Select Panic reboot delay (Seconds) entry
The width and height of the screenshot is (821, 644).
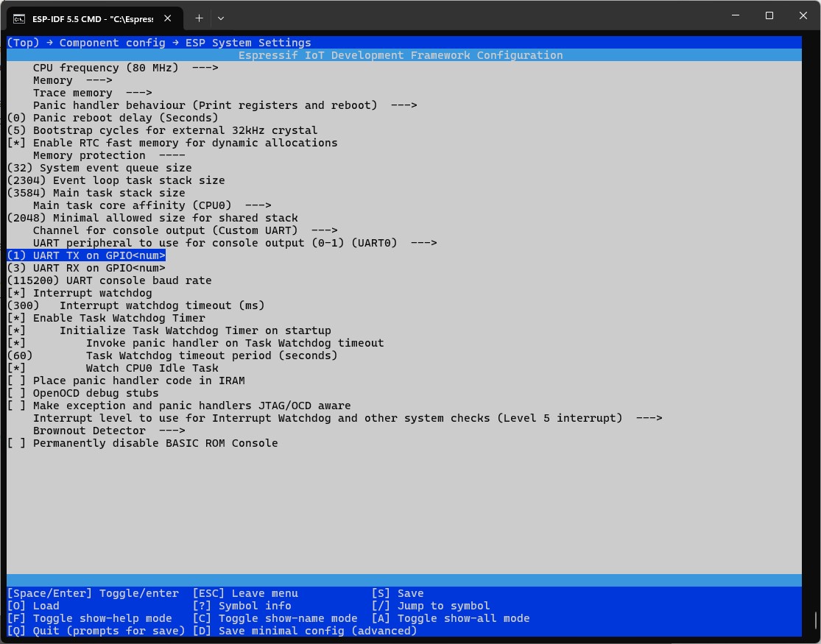(113, 118)
